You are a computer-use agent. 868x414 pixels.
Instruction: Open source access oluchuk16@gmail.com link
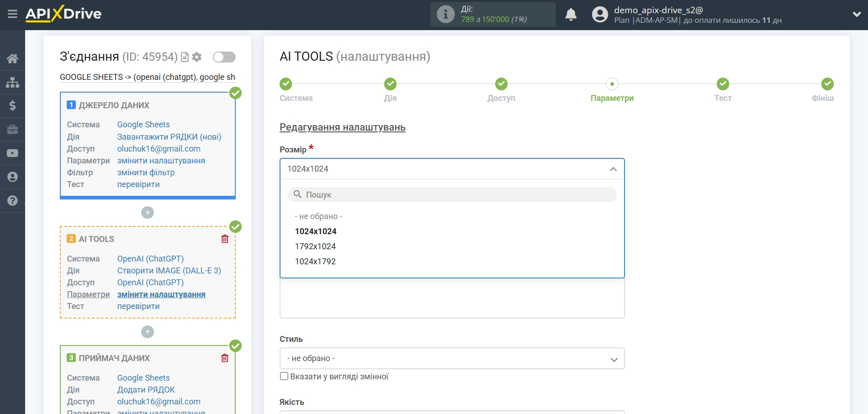159,149
